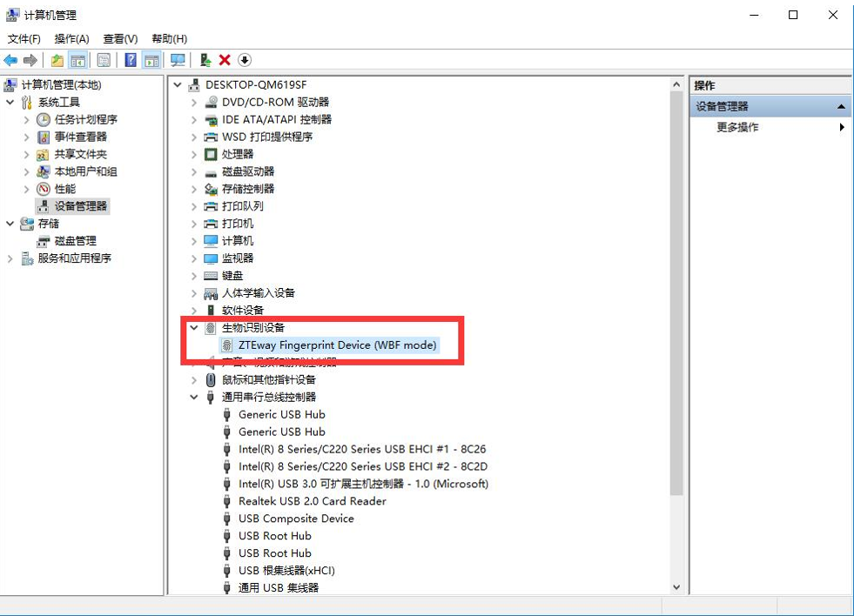Image resolution: width=854 pixels, height=616 pixels.
Task: Click the blue Back arrow in toolbar
Action: click(x=10, y=60)
